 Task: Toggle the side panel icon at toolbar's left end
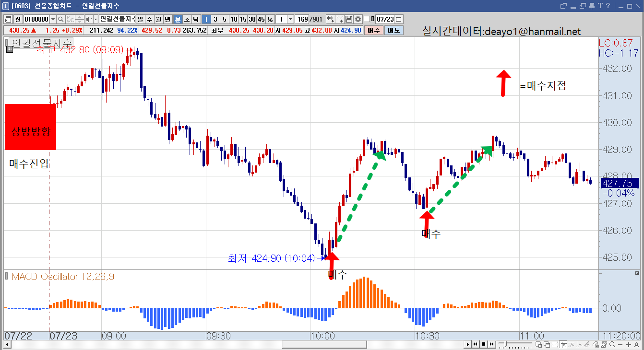coord(8,19)
